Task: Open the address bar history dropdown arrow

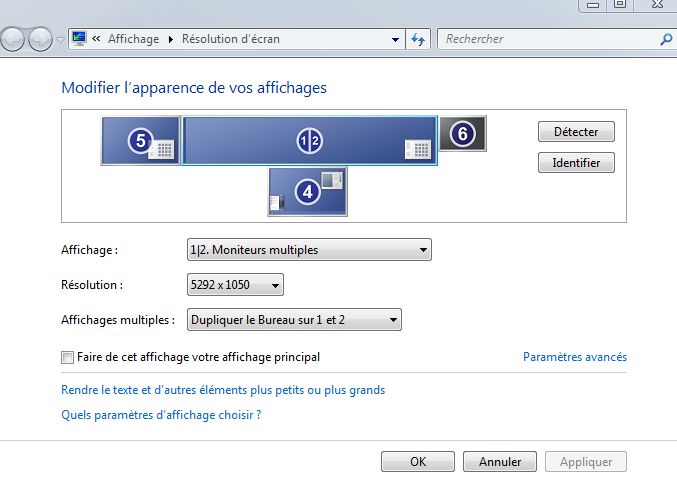Action: [x=395, y=39]
